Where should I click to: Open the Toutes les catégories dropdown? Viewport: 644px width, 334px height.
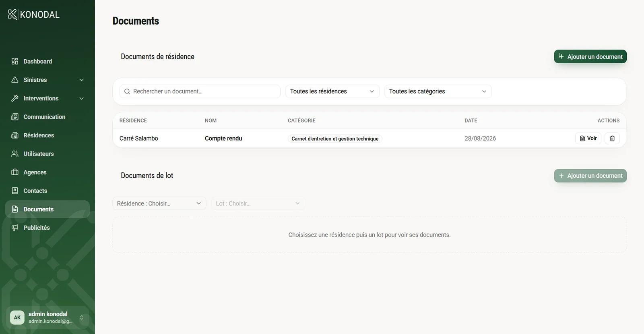pos(438,91)
